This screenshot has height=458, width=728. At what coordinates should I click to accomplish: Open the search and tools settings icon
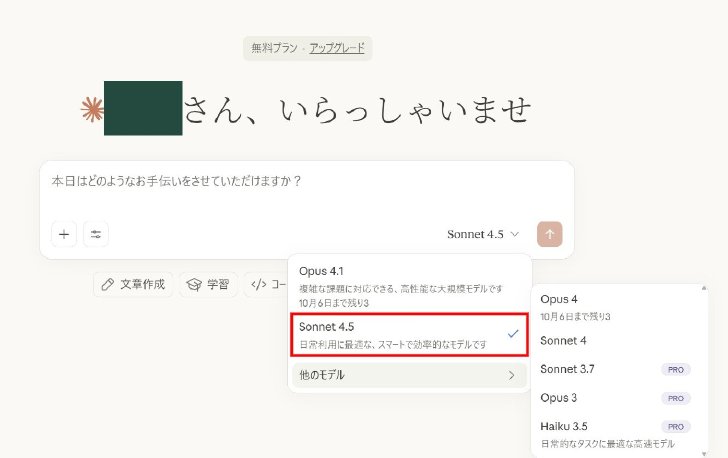[96, 234]
